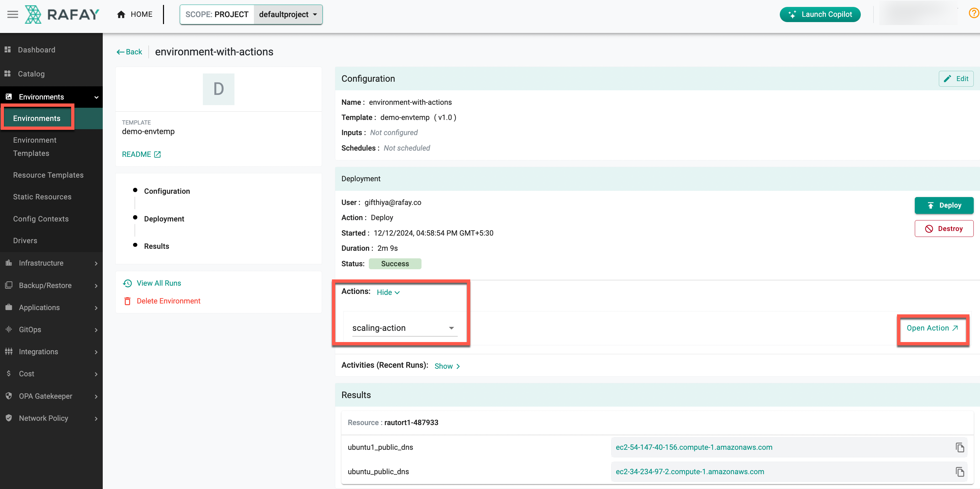This screenshot has width=980, height=489.
Task: Select Environments sub-item in sidebar
Action: (x=37, y=118)
